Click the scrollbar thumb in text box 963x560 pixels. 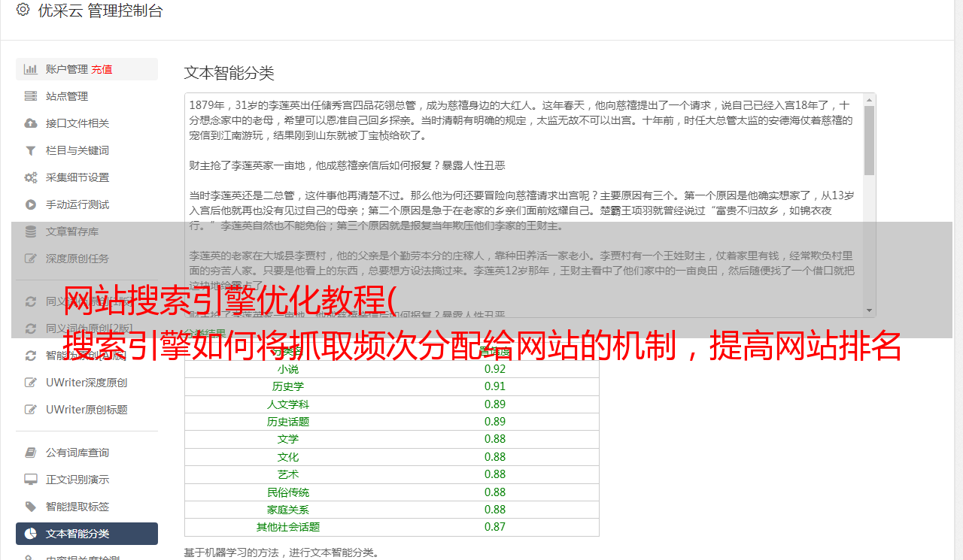[x=870, y=141]
